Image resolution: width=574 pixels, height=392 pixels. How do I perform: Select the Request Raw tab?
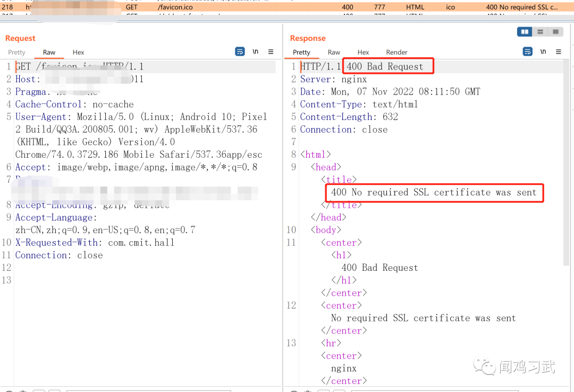coord(49,53)
